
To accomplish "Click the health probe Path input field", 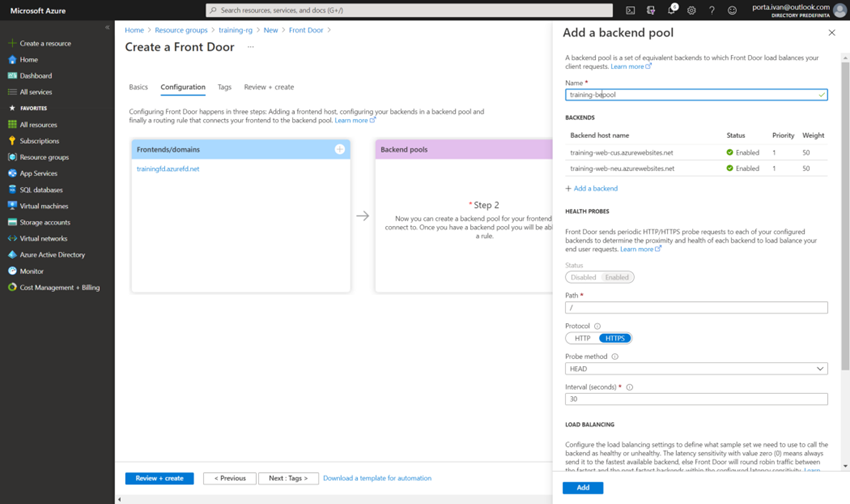I will tap(696, 307).
